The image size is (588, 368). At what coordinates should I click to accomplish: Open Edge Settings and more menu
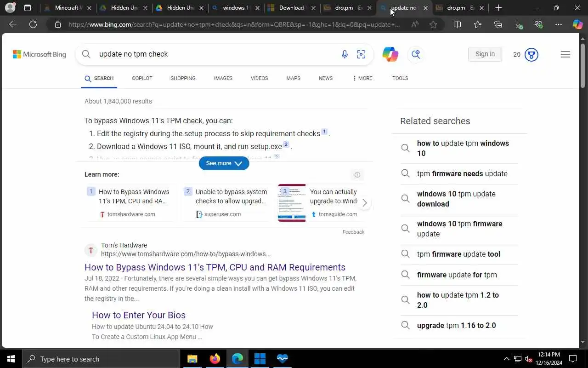click(x=559, y=24)
